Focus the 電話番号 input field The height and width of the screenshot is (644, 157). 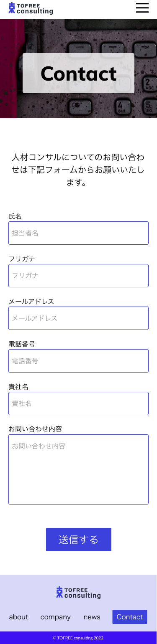(78, 361)
